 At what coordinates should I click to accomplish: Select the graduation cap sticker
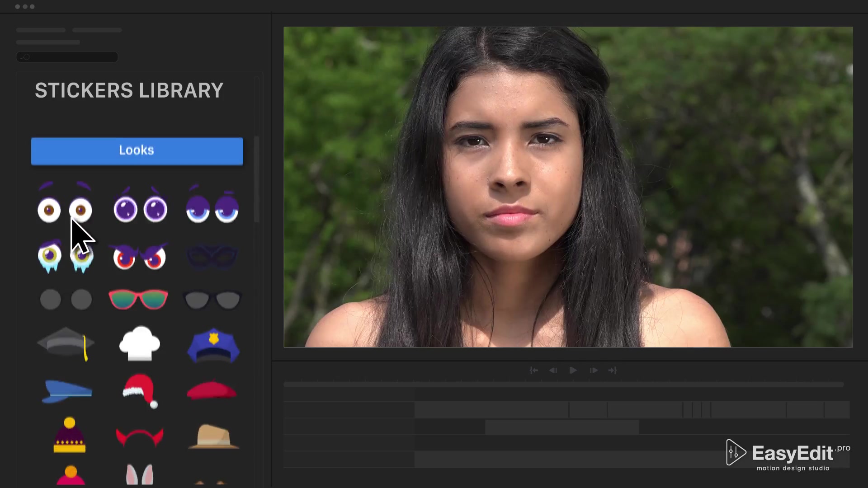tap(66, 344)
